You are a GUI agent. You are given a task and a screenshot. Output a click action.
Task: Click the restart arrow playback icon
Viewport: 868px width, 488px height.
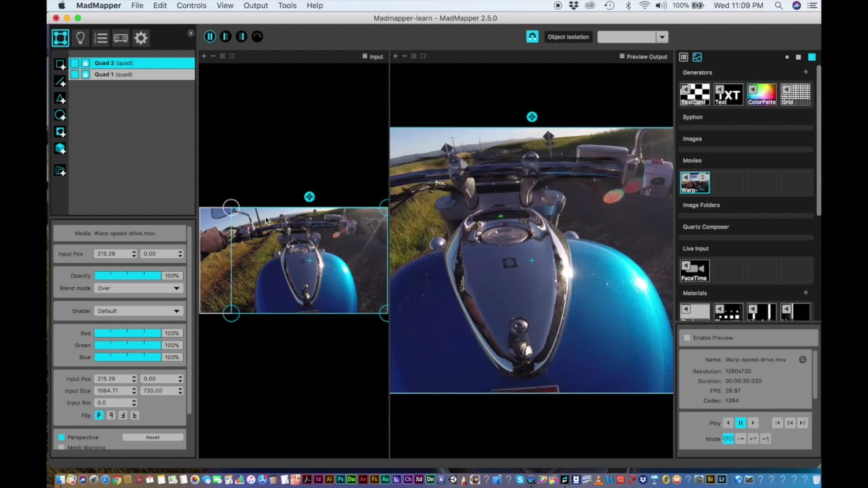[x=257, y=37]
